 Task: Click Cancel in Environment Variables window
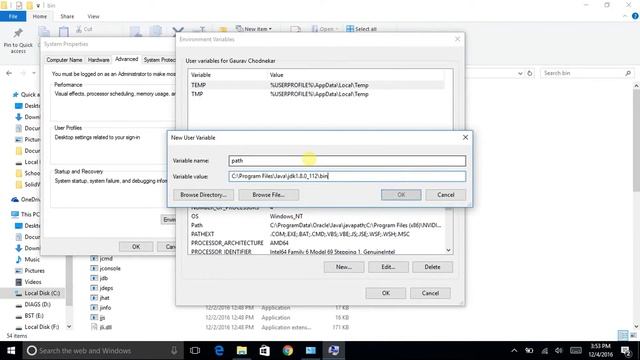(430, 293)
